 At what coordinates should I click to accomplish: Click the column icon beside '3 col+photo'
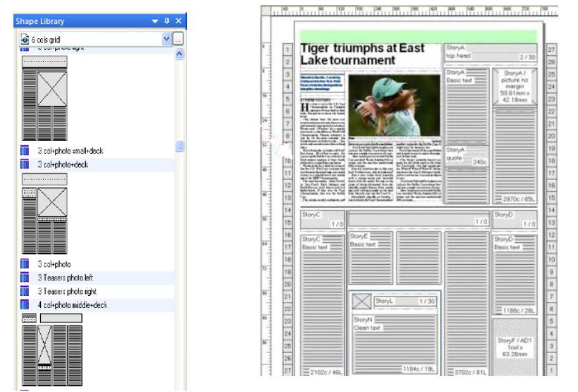[24, 264]
